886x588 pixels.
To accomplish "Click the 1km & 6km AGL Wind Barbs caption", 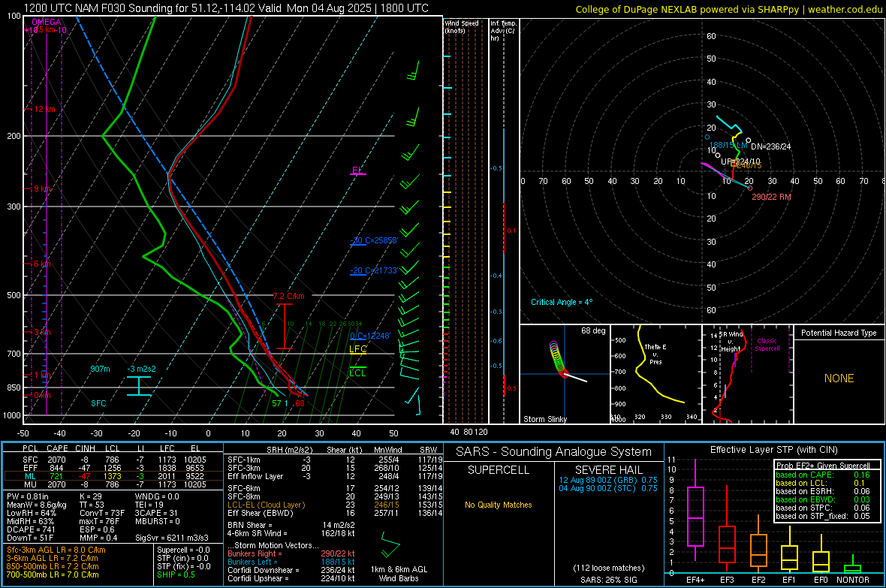I will pyautogui.click(x=399, y=574).
